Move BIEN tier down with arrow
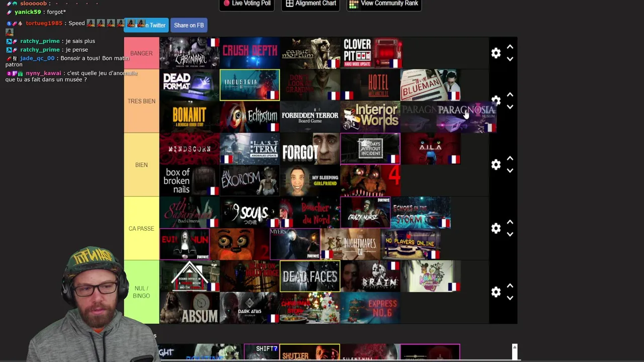This screenshot has width=644, height=362. 510,170
